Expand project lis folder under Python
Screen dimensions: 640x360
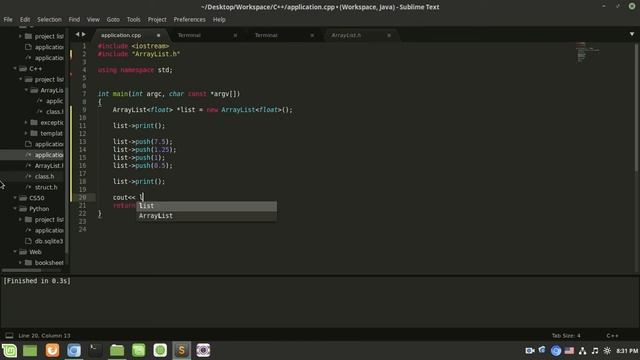tap(20, 220)
